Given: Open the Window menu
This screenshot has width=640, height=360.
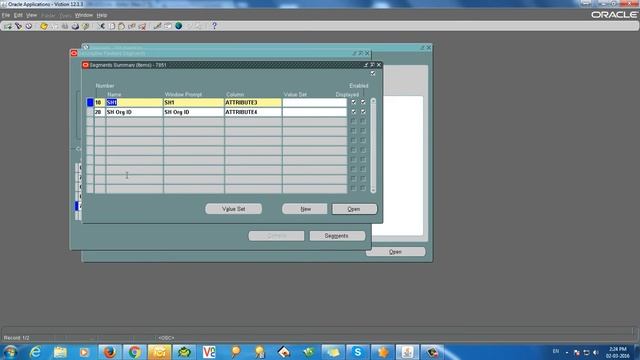Looking at the screenshot, I should click(84, 15).
